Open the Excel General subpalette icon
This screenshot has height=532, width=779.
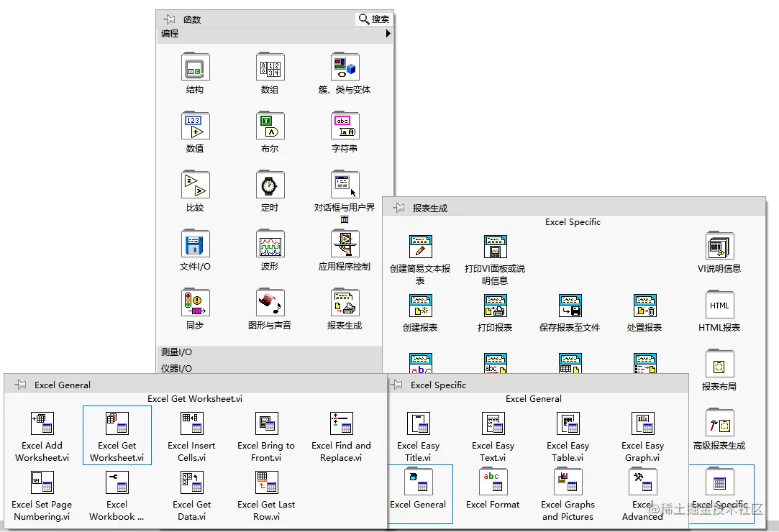point(419,482)
